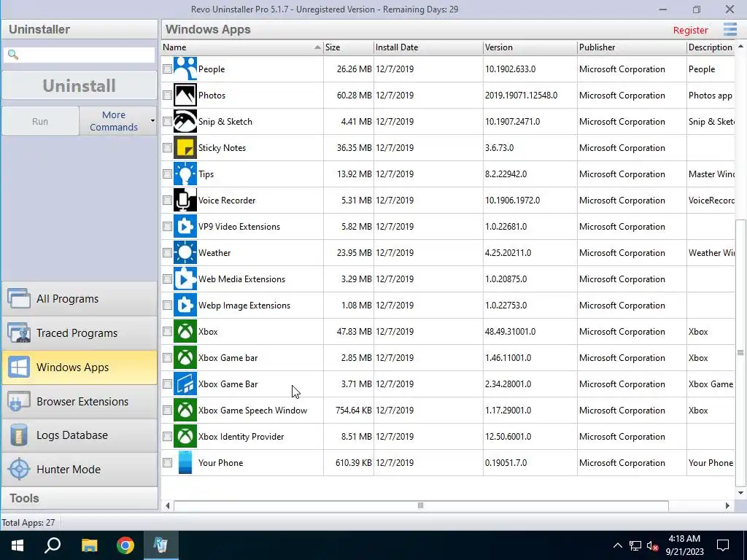
Task: Click the horizontal scrollbar thumb
Action: [421, 506]
